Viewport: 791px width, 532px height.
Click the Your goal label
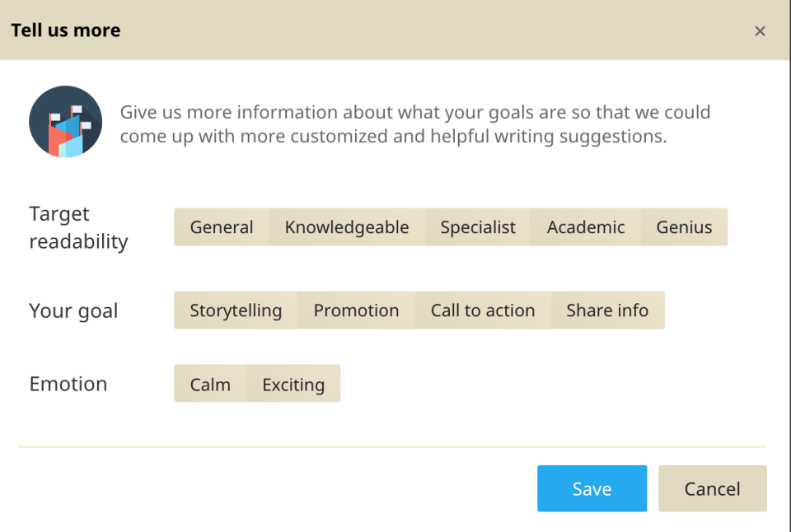coord(73,311)
